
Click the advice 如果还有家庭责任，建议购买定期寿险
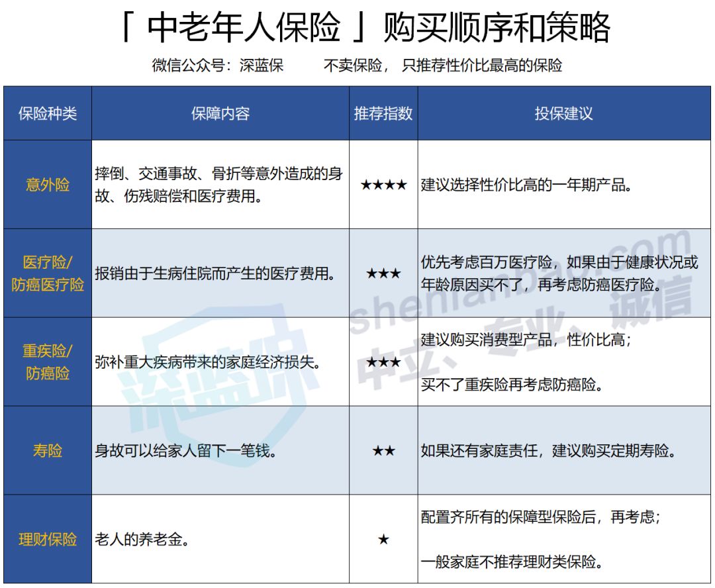coord(549,451)
